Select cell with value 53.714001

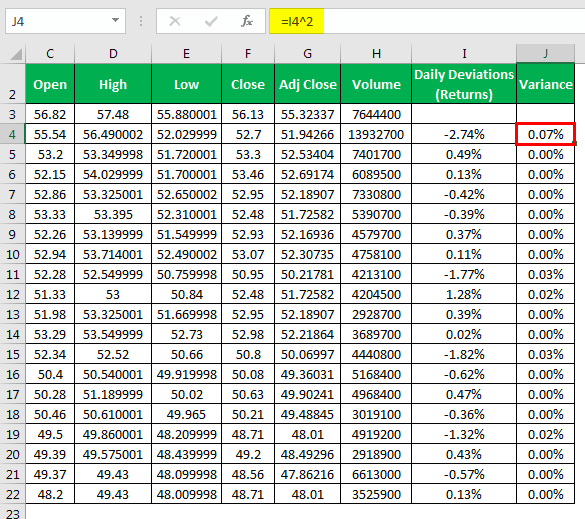pos(113,254)
